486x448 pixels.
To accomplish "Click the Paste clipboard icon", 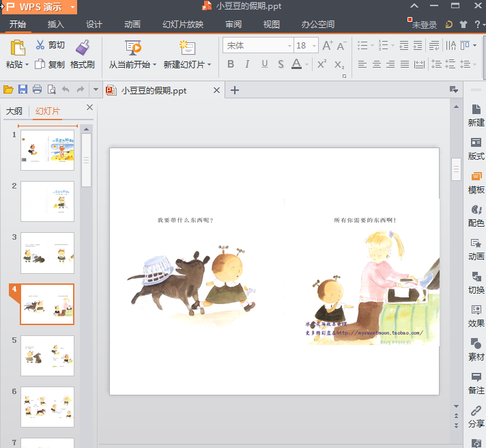I will click(x=18, y=48).
